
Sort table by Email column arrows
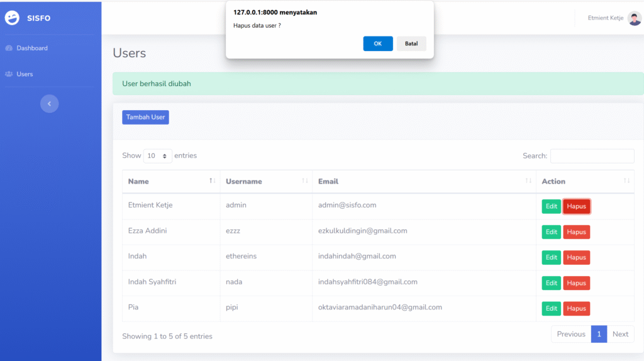click(x=528, y=181)
